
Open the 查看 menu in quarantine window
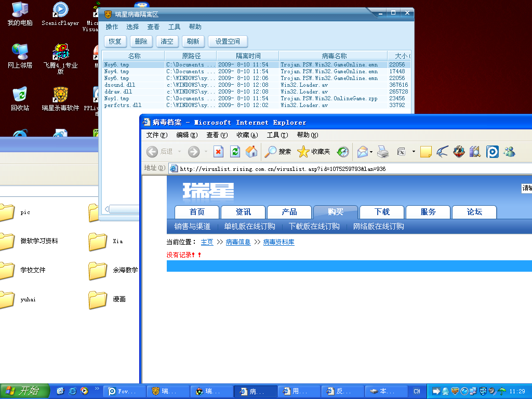(x=153, y=27)
